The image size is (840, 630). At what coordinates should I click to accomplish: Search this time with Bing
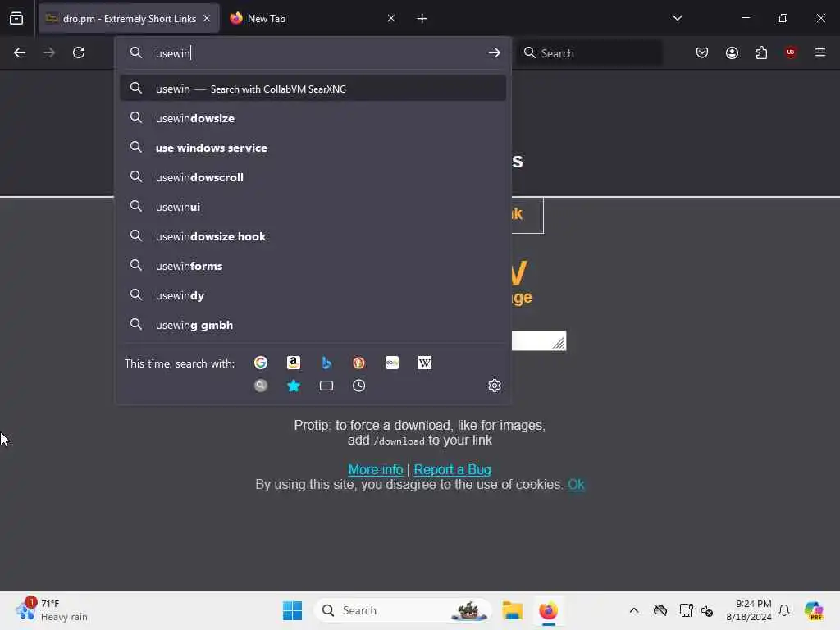(326, 363)
